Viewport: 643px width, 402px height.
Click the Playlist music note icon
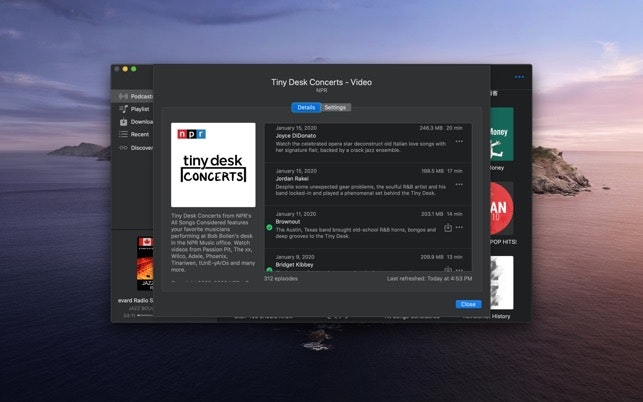tap(123, 109)
